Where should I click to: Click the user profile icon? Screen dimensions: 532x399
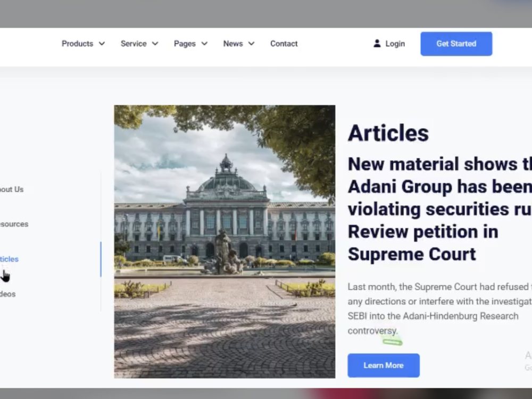point(377,44)
